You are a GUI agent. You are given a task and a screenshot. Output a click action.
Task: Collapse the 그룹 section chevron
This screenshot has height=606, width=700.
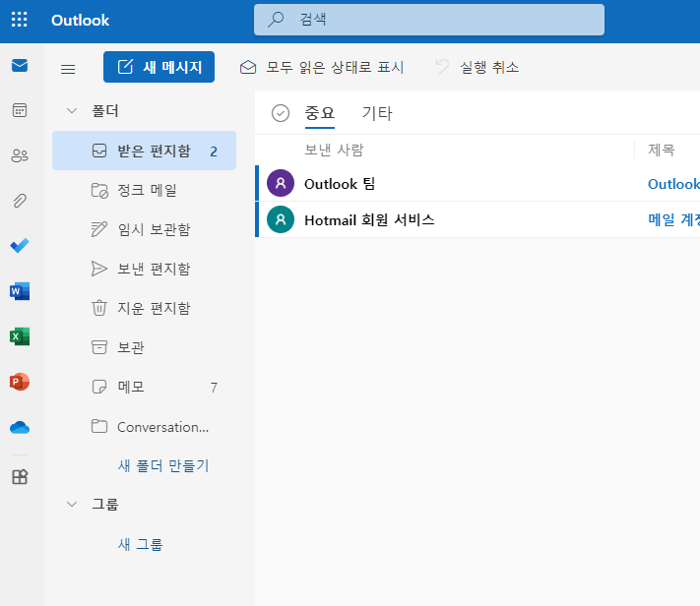click(x=72, y=505)
